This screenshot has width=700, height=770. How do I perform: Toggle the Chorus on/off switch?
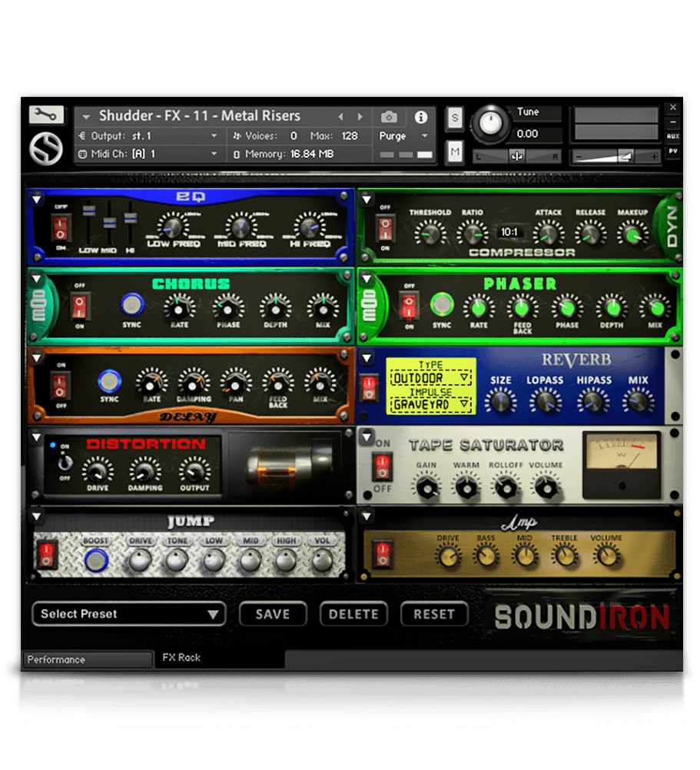[x=79, y=307]
